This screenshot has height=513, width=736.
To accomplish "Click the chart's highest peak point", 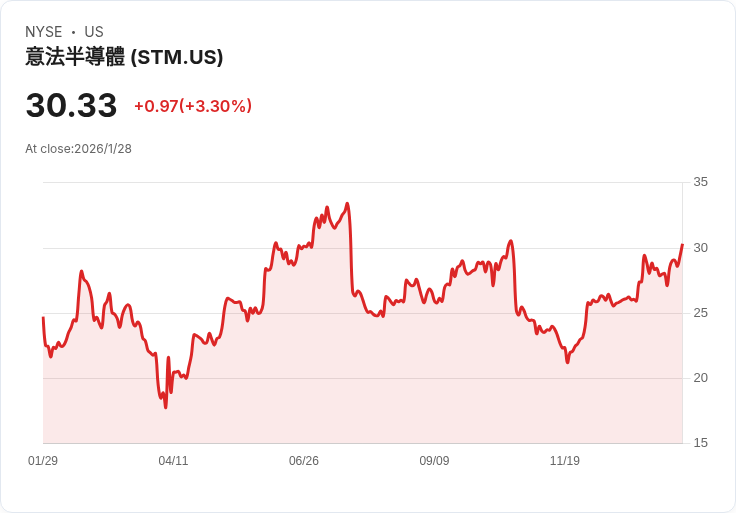I will click(x=347, y=204).
